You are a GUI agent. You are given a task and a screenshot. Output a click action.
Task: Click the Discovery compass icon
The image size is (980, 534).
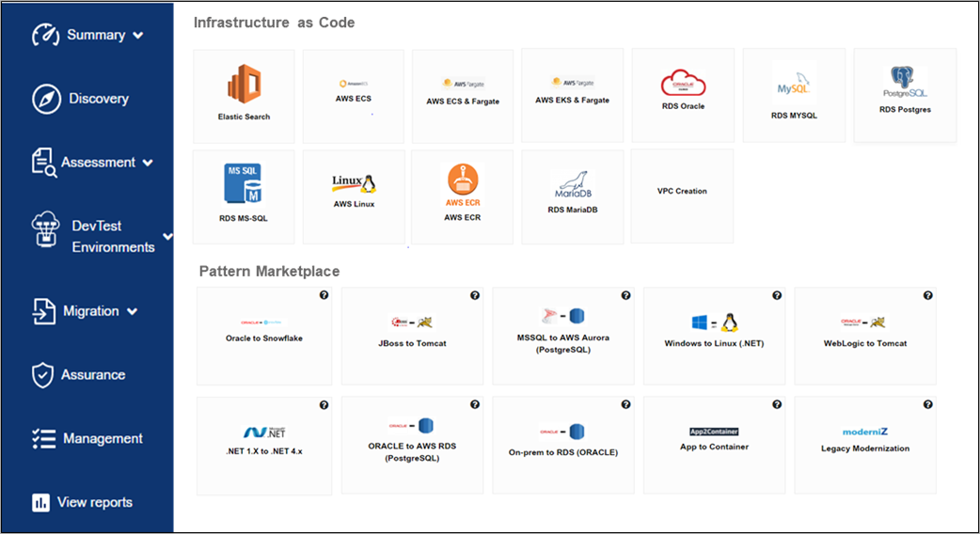pos(46,99)
